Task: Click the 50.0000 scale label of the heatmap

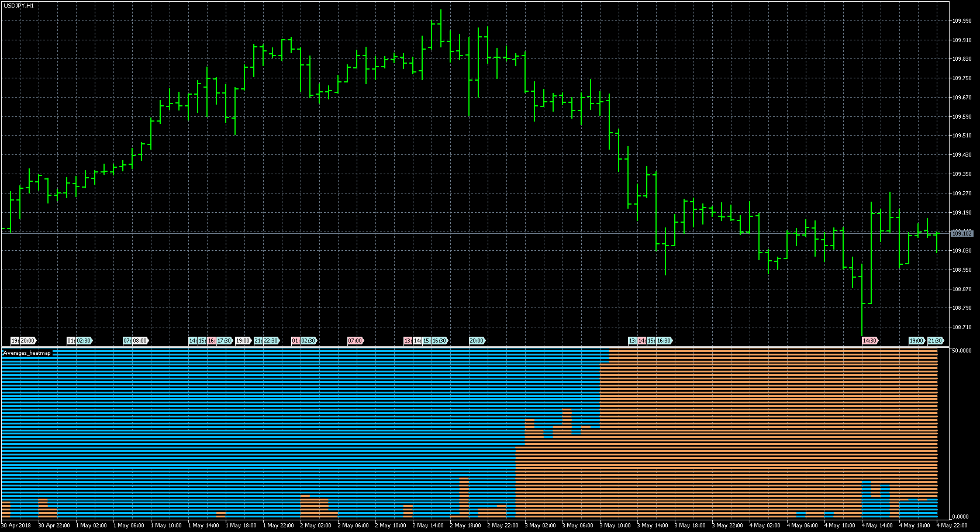Action: pyautogui.click(x=961, y=350)
